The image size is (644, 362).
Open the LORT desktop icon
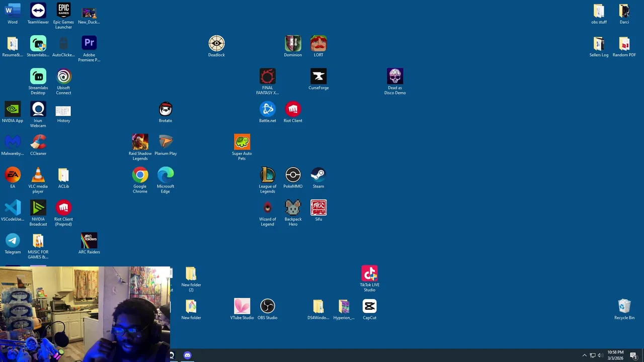click(318, 44)
